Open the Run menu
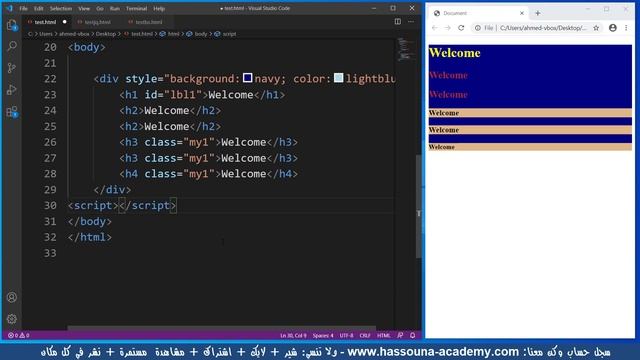 point(115,8)
